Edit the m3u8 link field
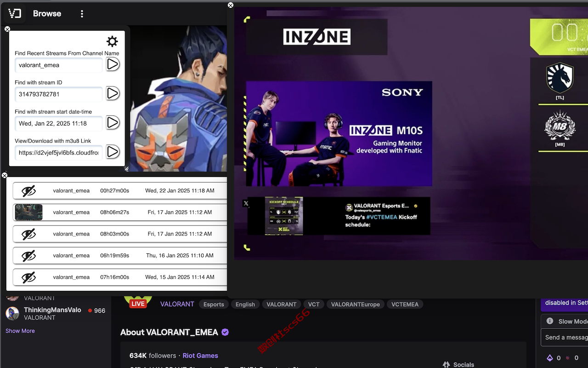 (x=58, y=152)
